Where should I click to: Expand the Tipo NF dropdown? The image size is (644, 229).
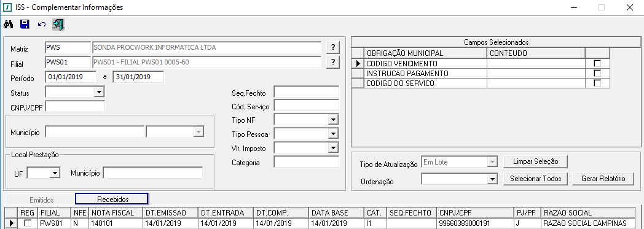332,120
